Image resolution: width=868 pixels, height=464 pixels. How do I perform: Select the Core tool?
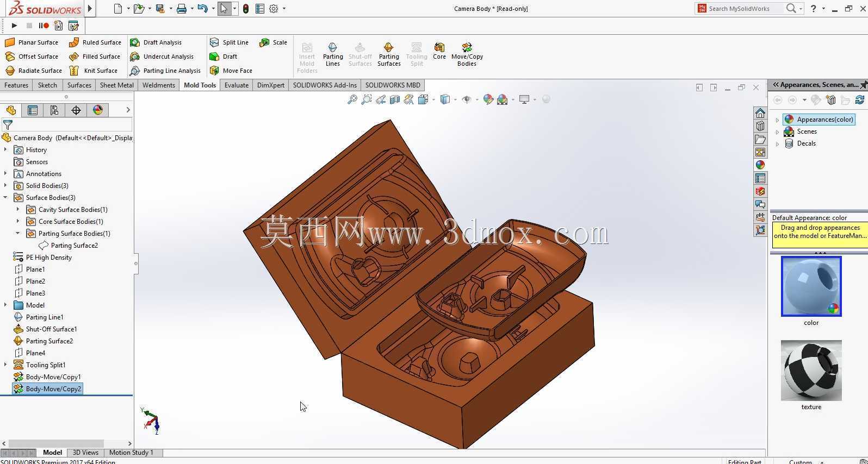439,51
